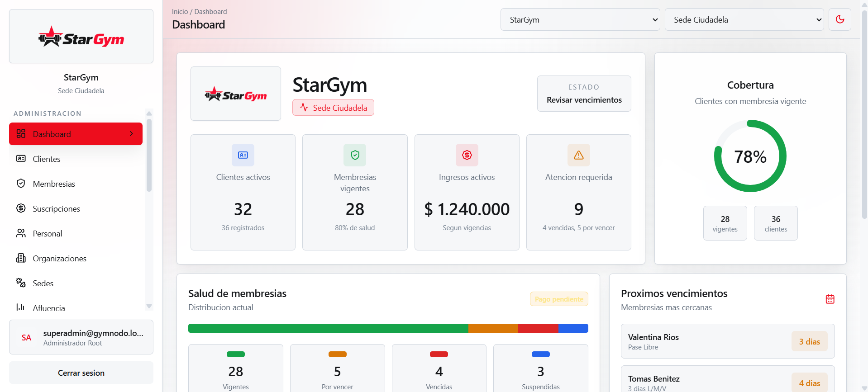Click the red dollar icon in Ingresos activos

(x=467, y=155)
